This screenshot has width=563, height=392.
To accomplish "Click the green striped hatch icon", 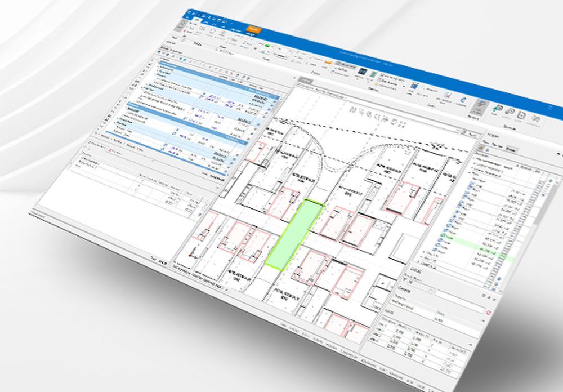I will click(373, 75).
